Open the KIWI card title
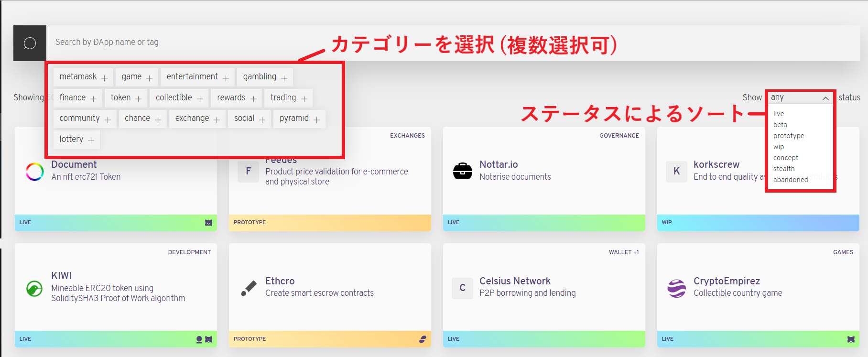Image resolution: width=868 pixels, height=357 pixels. (61, 276)
